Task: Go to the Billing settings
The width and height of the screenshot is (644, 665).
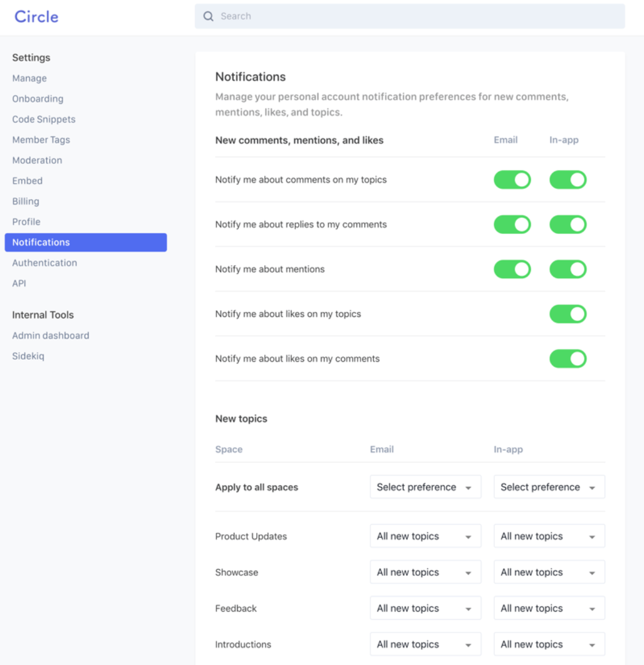Action: (x=26, y=201)
